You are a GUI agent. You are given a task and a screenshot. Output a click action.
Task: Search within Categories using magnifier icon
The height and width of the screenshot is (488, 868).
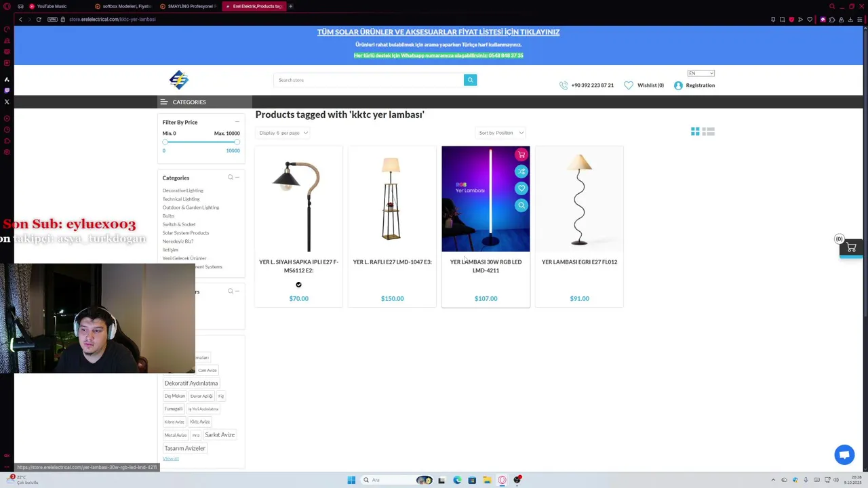coord(231,178)
